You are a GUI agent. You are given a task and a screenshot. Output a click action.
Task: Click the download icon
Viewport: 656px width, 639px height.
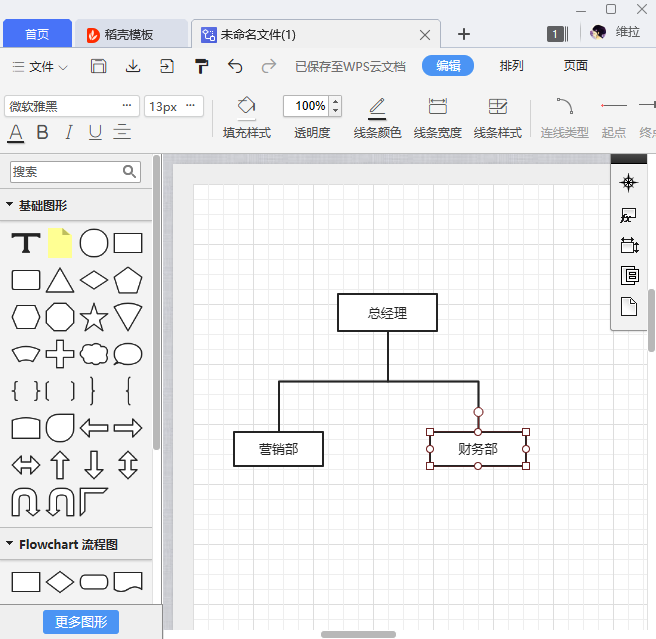click(x=133, y=66)
